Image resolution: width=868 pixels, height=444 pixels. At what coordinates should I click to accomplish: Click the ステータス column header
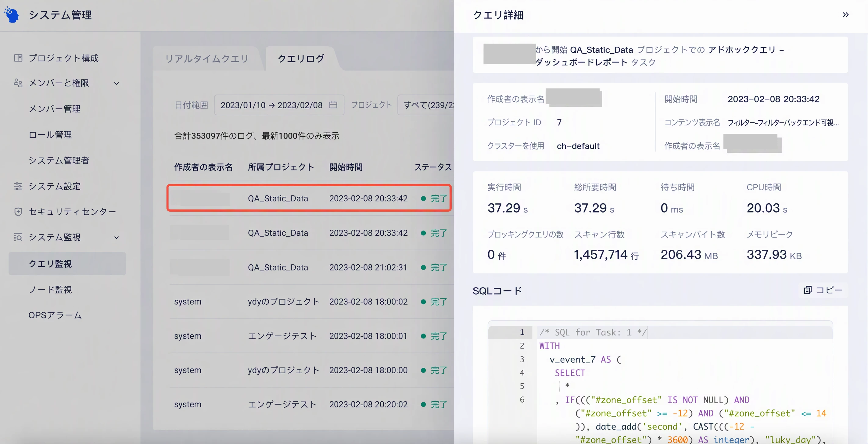tap(433, 167)
